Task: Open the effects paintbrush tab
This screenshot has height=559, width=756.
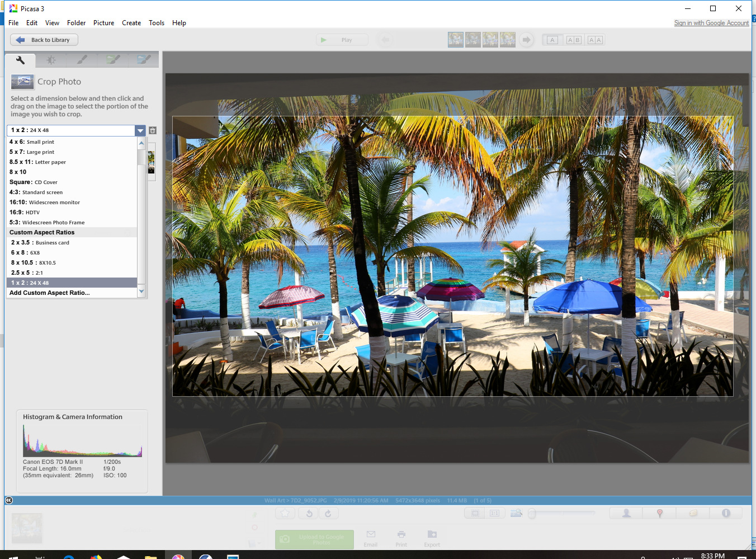Action: point(82,60)
